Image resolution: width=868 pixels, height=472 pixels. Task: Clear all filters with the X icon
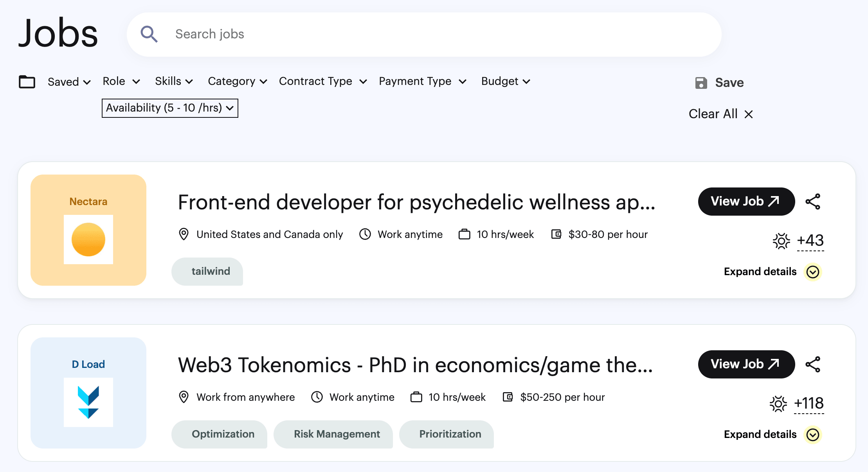tap(749, 114)
